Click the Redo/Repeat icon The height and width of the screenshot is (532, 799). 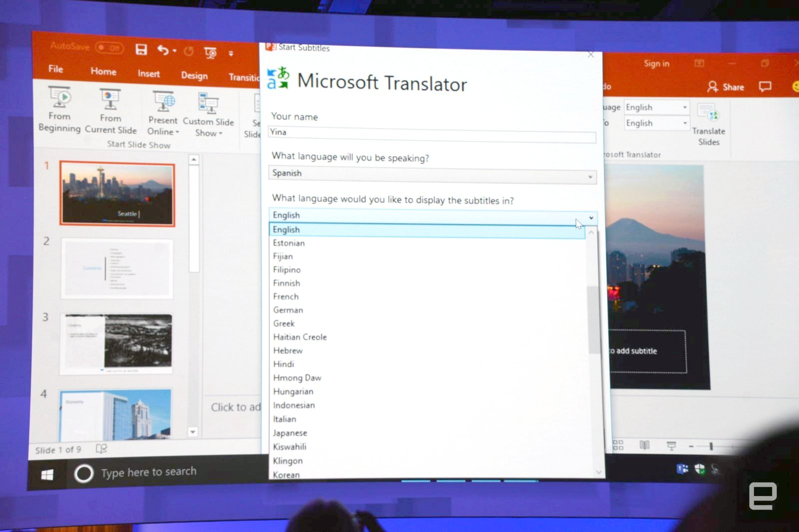point(189,51)
